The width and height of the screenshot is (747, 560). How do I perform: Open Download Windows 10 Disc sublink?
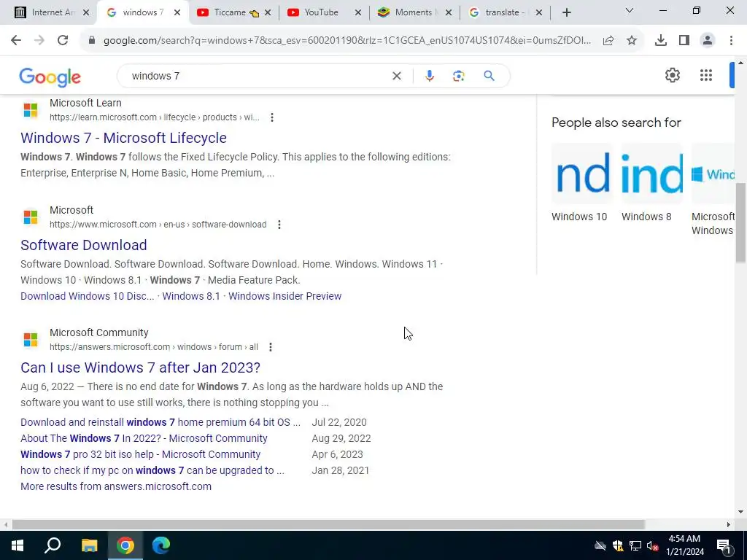point(88,296)
